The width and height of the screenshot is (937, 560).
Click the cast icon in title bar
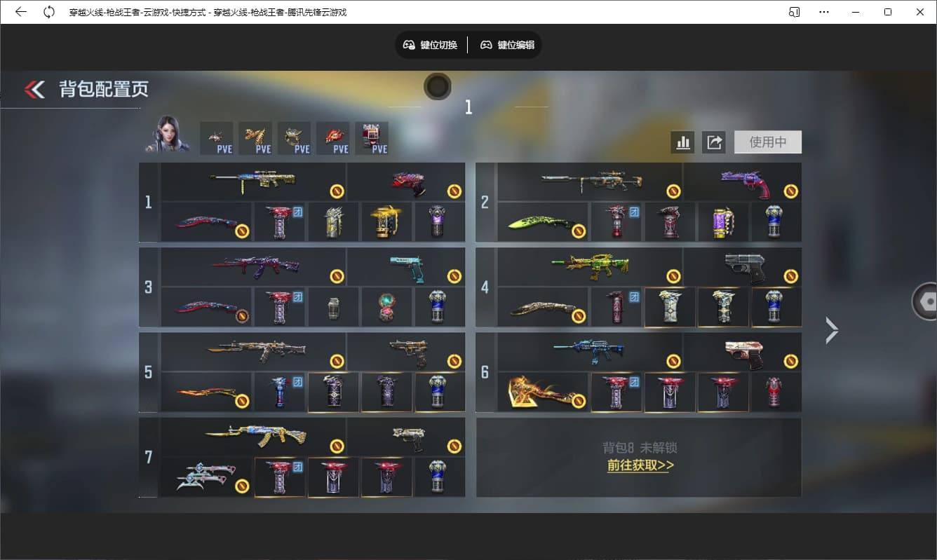coord(795,12)
